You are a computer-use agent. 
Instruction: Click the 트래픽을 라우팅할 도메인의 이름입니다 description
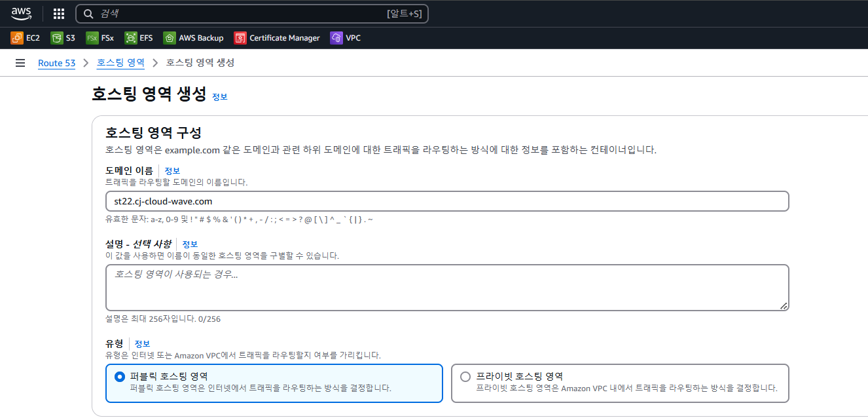[x=177, y=182]
